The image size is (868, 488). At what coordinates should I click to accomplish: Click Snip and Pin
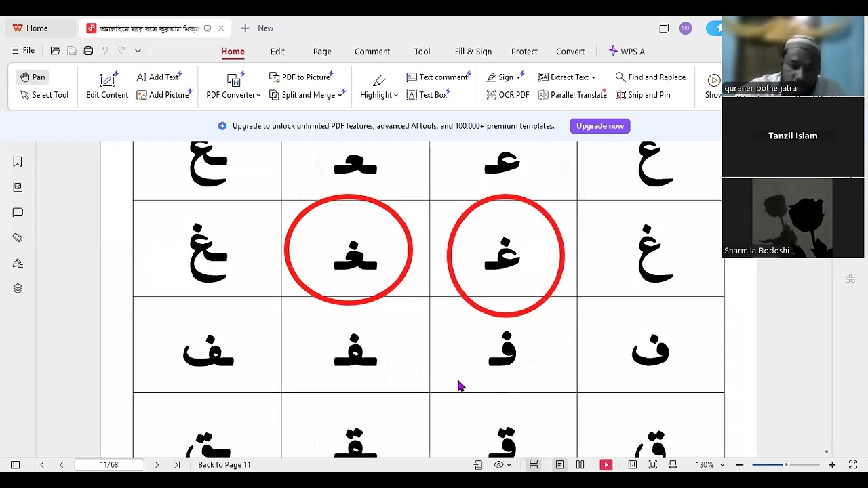pyautogui.click(x=643, y=95)
